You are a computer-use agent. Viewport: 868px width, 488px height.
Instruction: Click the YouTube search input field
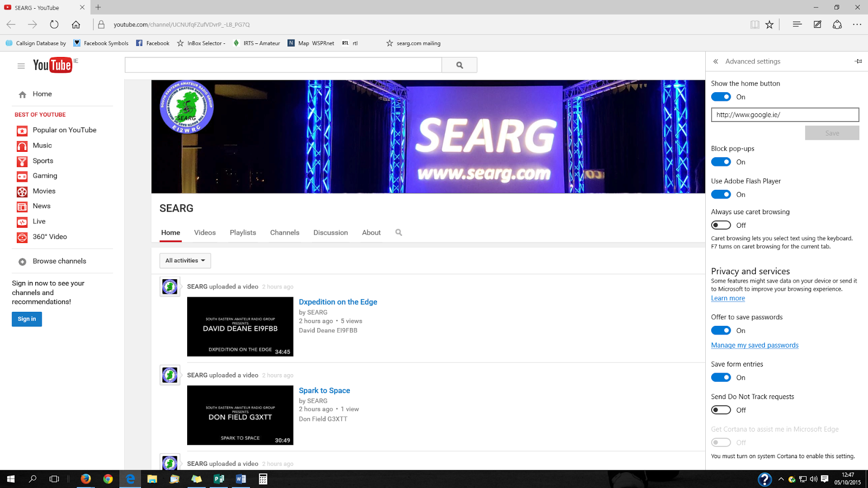point(283,65)
